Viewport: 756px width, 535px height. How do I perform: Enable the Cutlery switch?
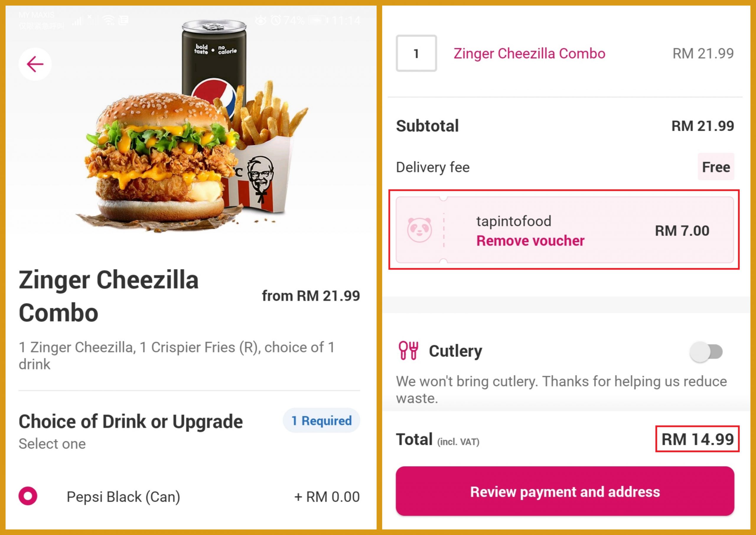tap(706, 351)
